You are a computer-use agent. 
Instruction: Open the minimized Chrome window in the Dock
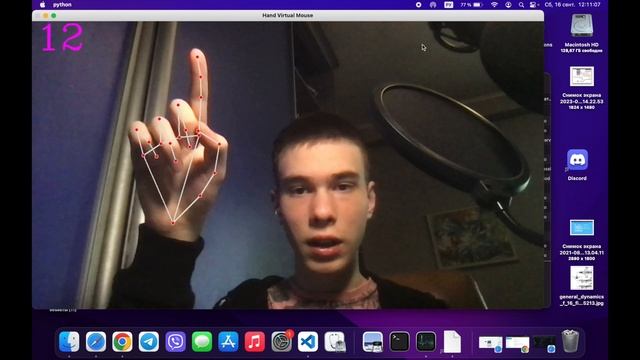tap(517, 343)
